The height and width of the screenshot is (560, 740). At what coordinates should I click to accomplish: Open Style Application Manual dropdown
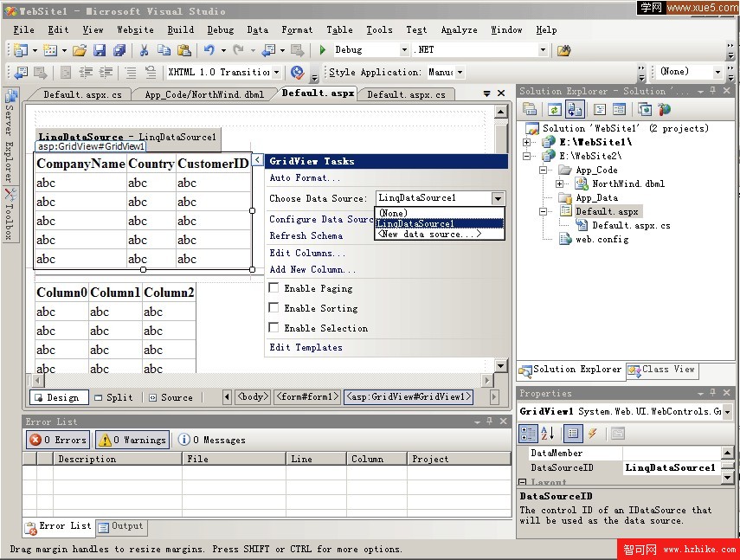point(460,72)
